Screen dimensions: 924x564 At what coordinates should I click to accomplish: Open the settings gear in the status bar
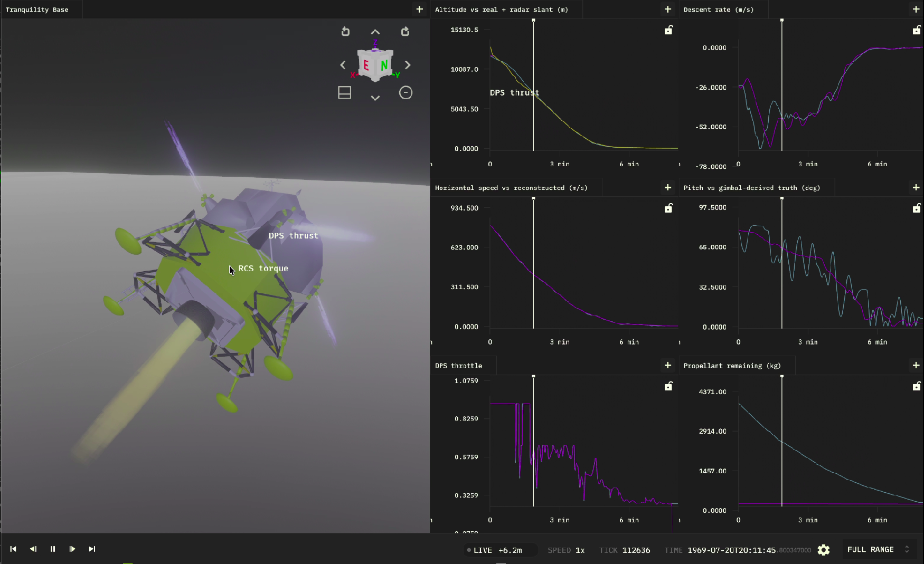pos(824,550)
